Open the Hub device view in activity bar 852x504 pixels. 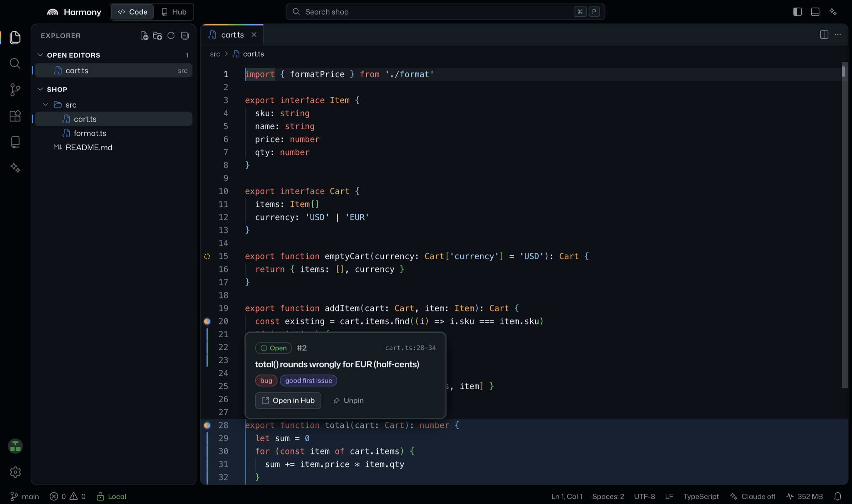coord(15,142)
